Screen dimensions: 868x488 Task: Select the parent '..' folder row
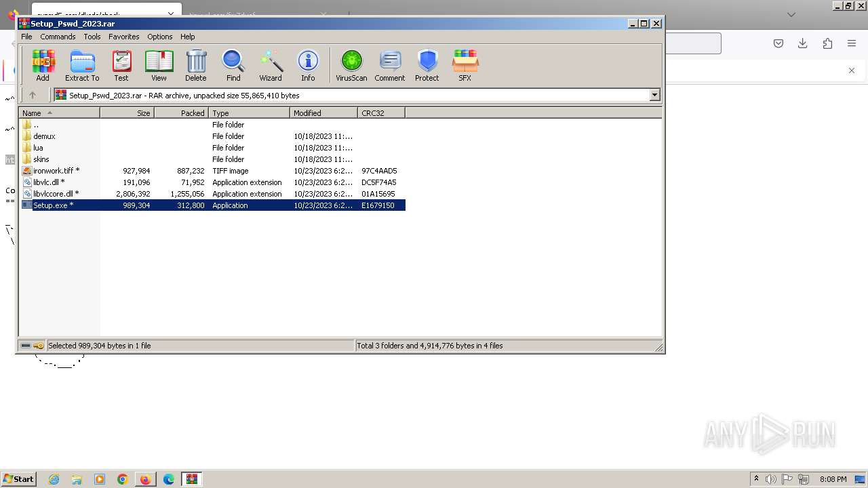click(x=212, y=125)
